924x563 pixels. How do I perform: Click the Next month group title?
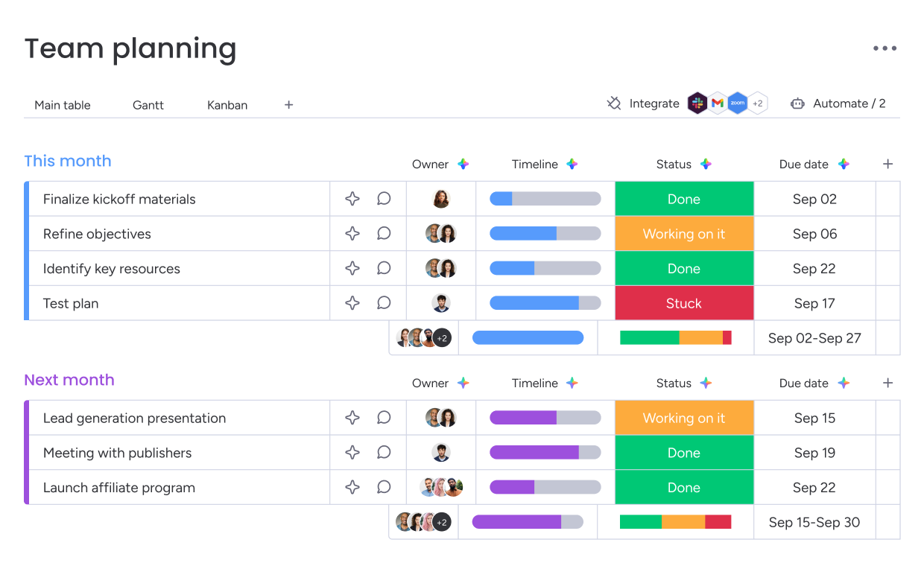pyautogui.click(x=69, y=380)
